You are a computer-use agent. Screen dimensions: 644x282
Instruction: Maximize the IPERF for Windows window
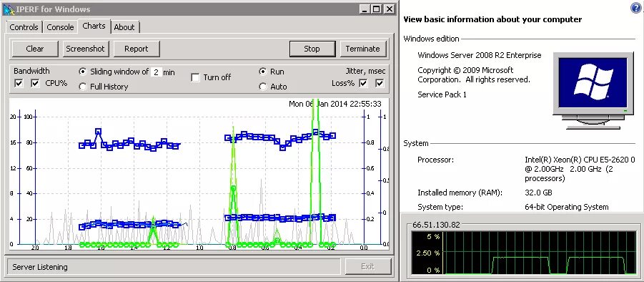pos(376,9)
